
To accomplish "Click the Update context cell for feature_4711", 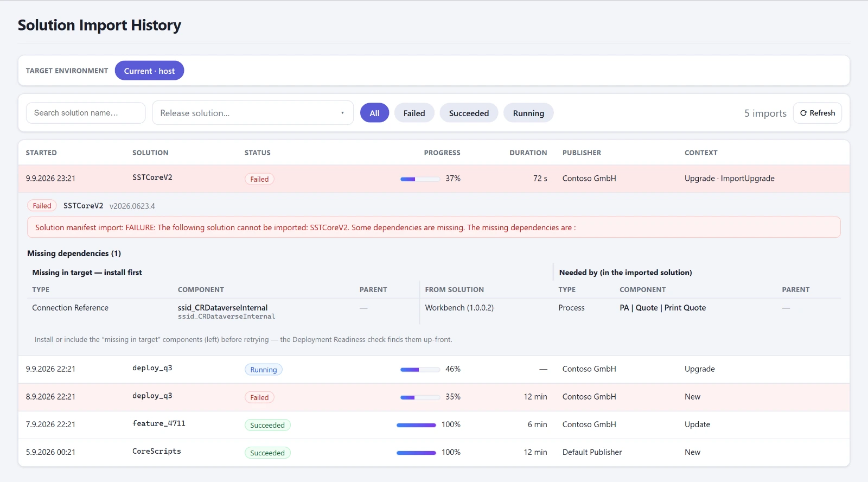I will coord(697,424).
